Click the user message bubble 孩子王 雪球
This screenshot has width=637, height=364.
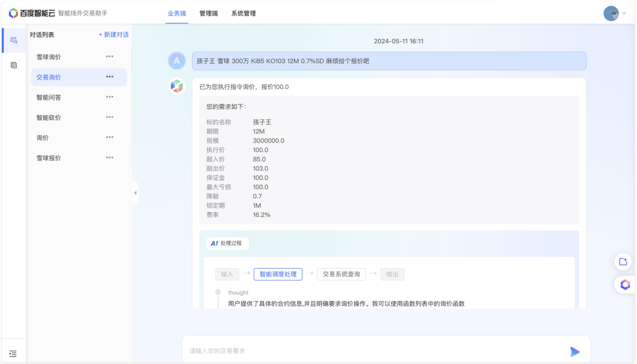coord(389,61)
